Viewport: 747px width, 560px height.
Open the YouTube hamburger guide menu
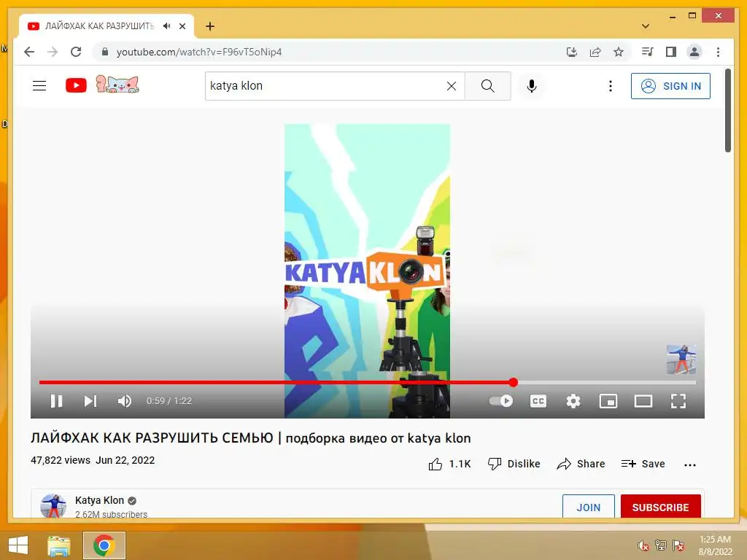pyautogui.click(x=39, y=86)
